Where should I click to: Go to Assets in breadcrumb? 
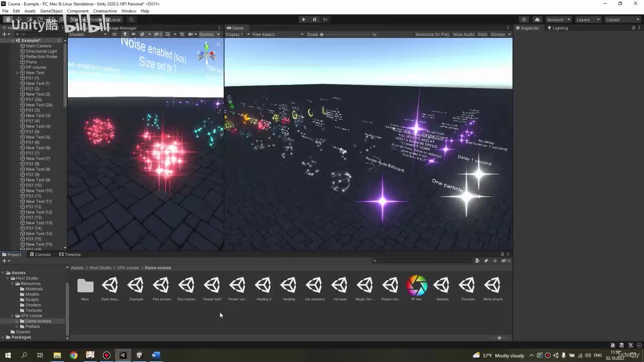click(x=77, y=268)
